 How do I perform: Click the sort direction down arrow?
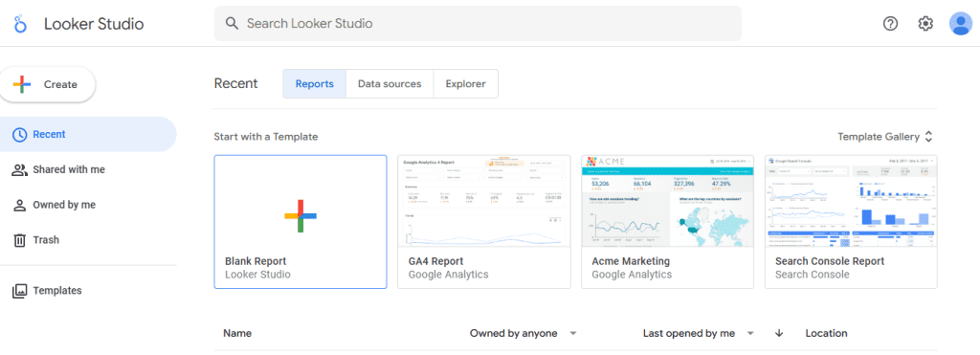[x=779, y=333]
